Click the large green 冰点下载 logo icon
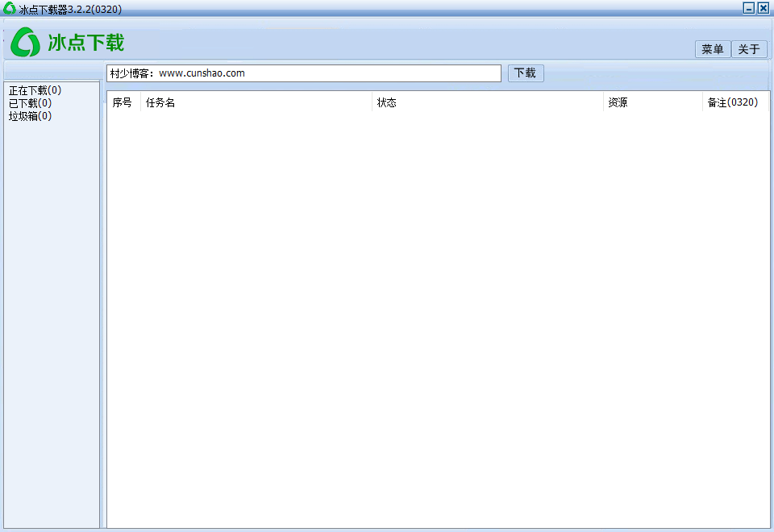This screenshot has height=532, width=774. pyautogui.click(x=25, y=42)
